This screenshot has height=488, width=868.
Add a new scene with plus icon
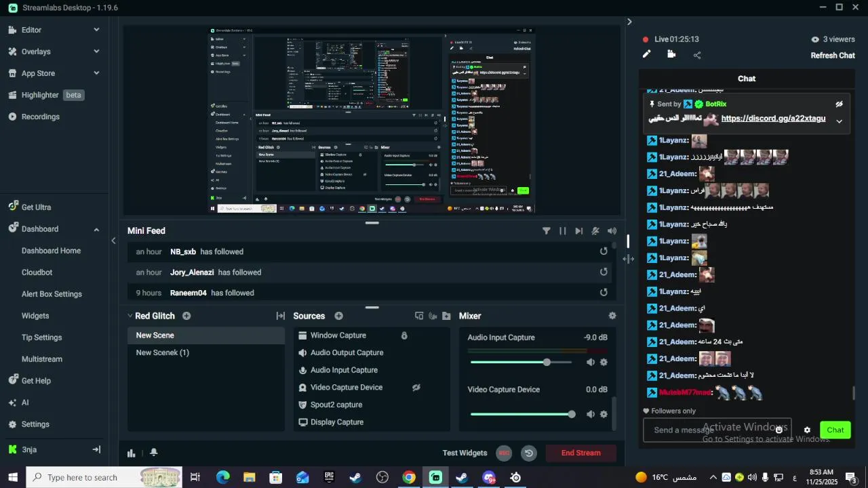coord(186,316)
